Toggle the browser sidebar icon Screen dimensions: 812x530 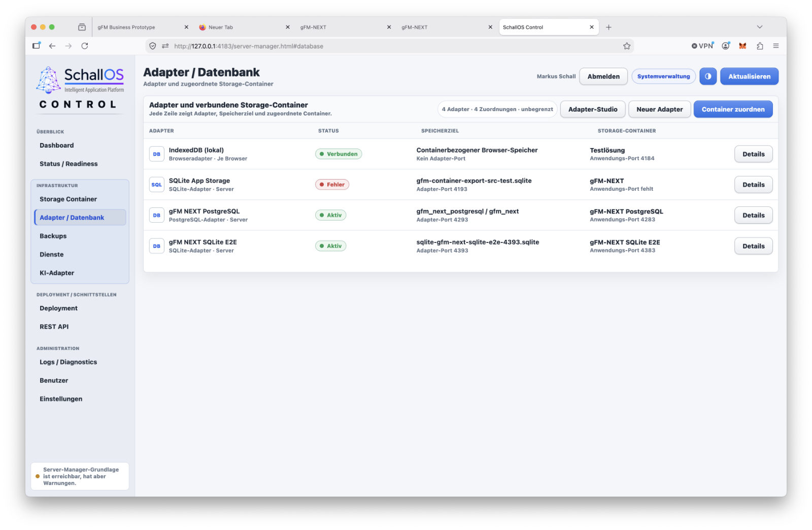(x=36, y=46)
